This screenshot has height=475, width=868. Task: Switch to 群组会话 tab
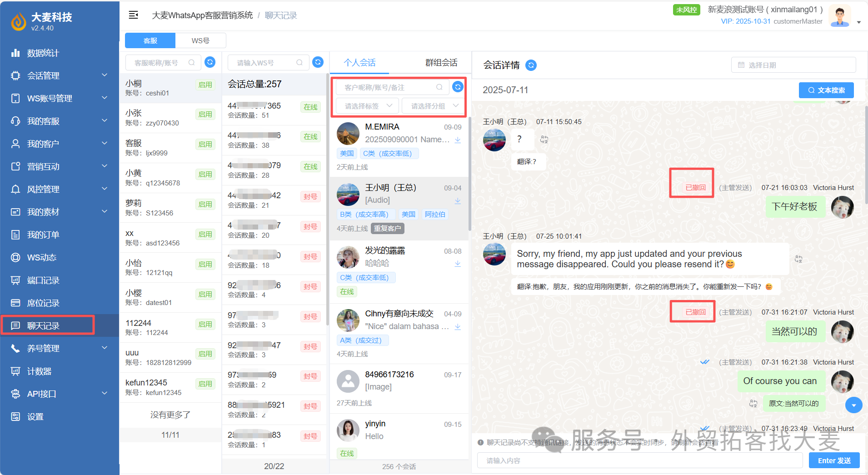tap(441, 63)
